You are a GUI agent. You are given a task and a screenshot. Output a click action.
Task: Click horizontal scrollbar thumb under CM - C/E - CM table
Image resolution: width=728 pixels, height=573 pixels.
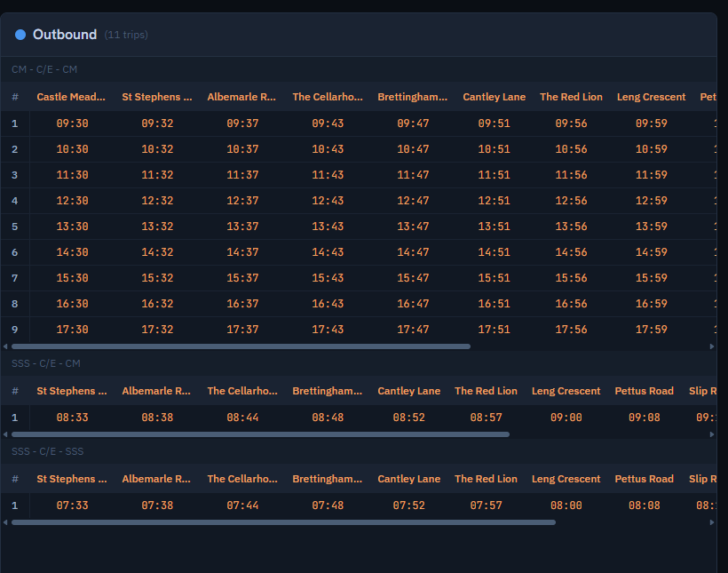(241, 346)
